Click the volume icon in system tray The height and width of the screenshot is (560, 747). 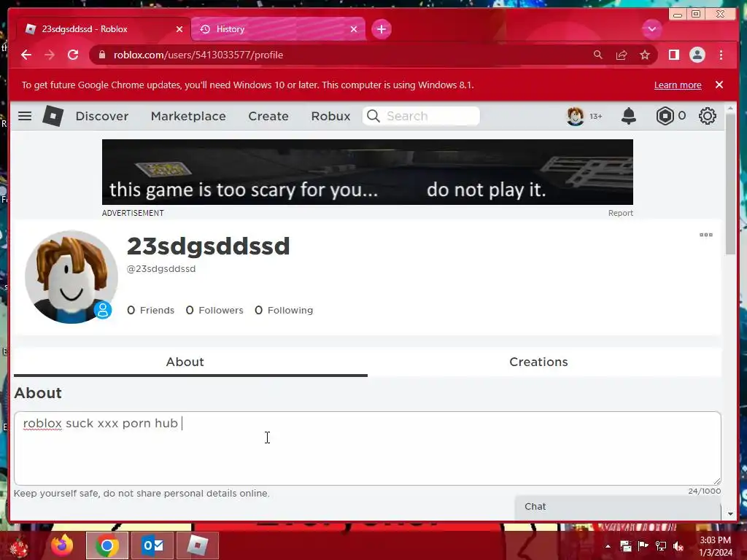pos(678,546)
